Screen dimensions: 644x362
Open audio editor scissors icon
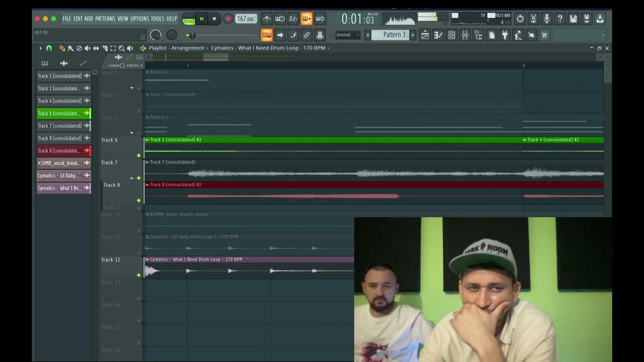click(533, 19)
